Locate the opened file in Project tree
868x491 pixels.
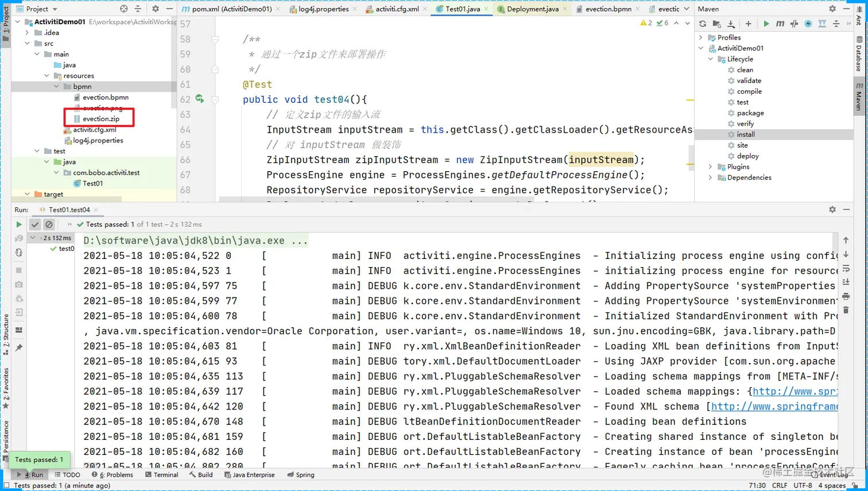click(x=123, y=9)
